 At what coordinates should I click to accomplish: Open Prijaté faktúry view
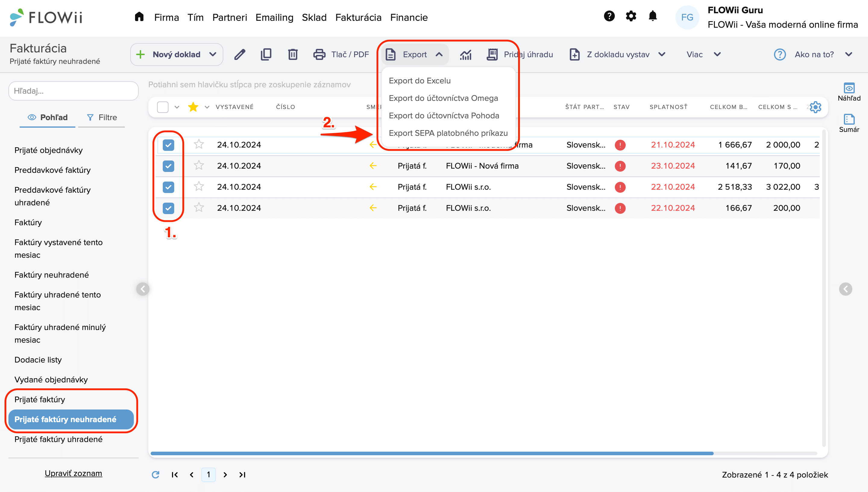(x=39, y=400)
